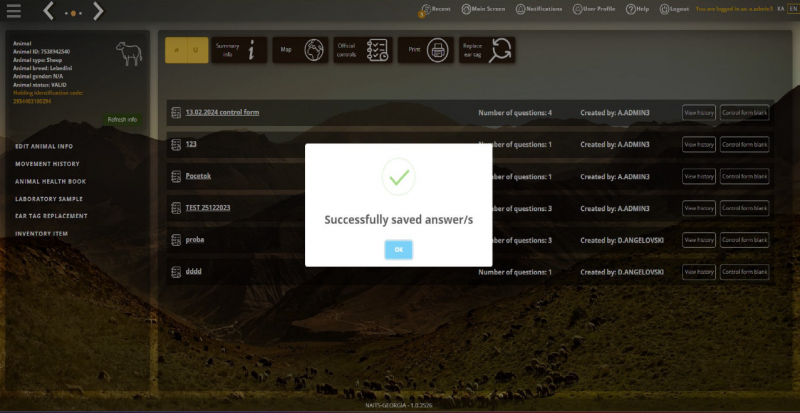800x413 pixels.
Task: Open Control form blank for TEST 25122023
Action: 744,208
